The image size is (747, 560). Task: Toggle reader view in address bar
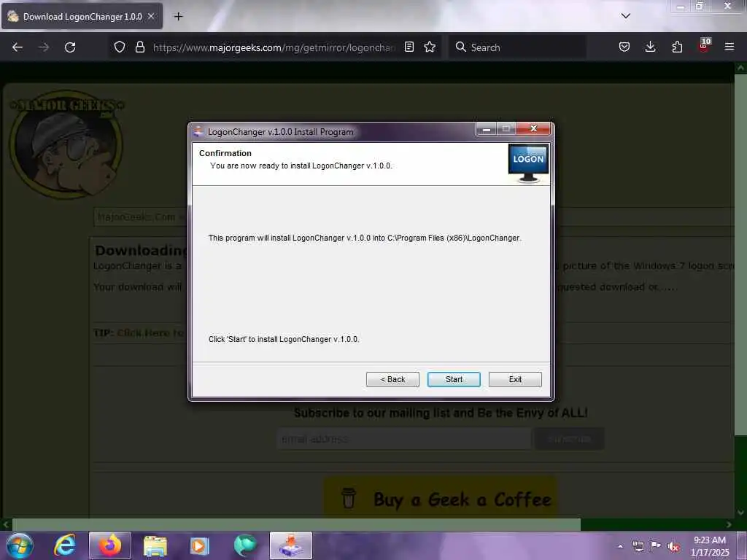point(409,47)
